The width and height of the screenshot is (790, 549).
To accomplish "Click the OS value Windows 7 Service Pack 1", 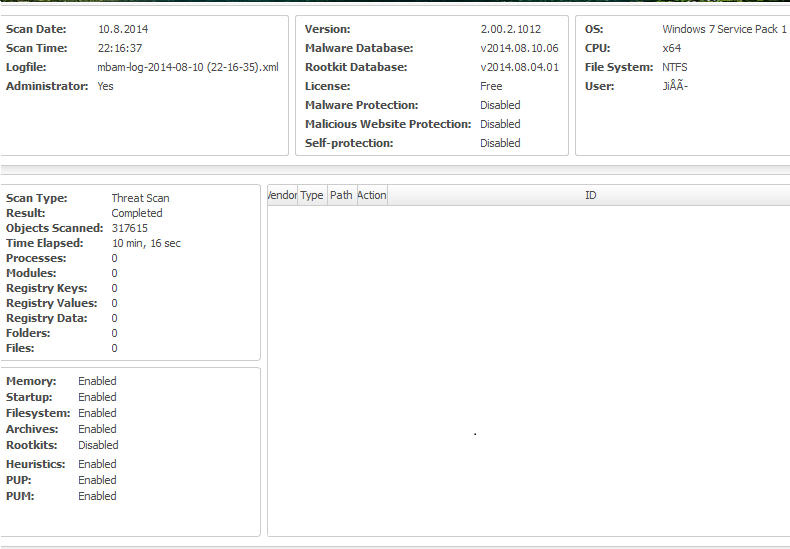I will [724, 29].
